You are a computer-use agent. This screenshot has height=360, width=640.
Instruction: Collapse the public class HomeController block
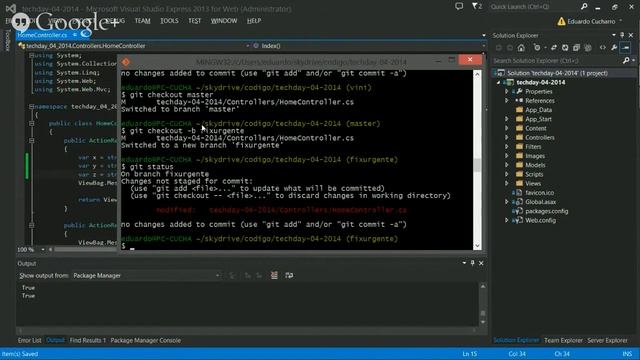(31, 123)
